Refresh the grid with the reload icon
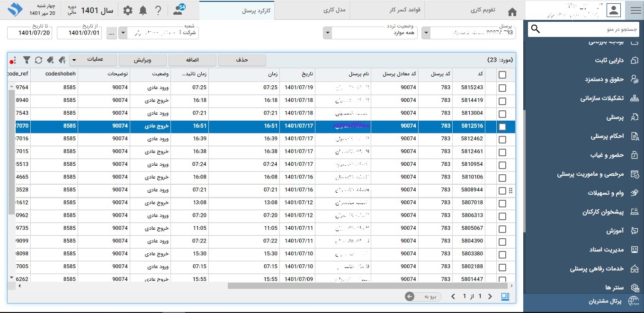Viewport: 644px width, 313px height. point(38,60)
